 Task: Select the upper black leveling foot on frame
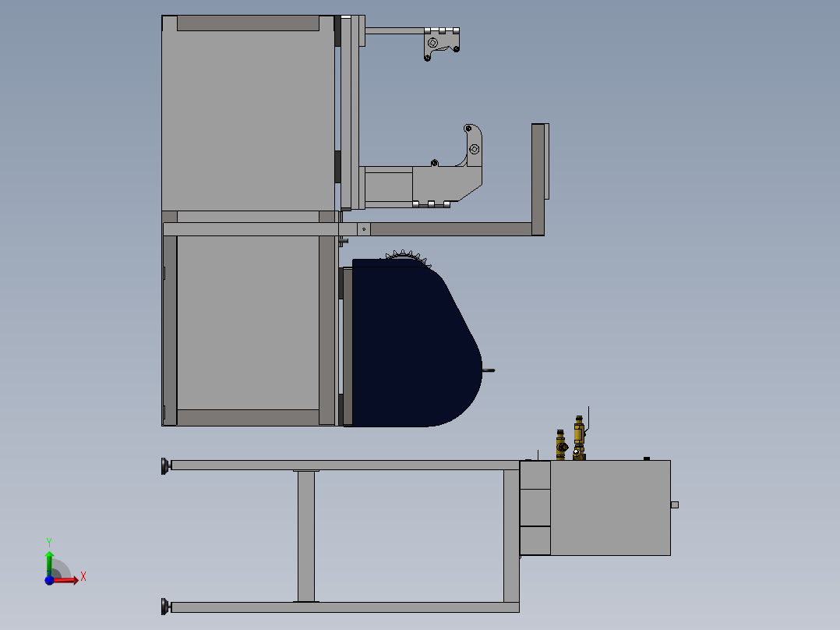pyautogui.click(x=165, y=466)
